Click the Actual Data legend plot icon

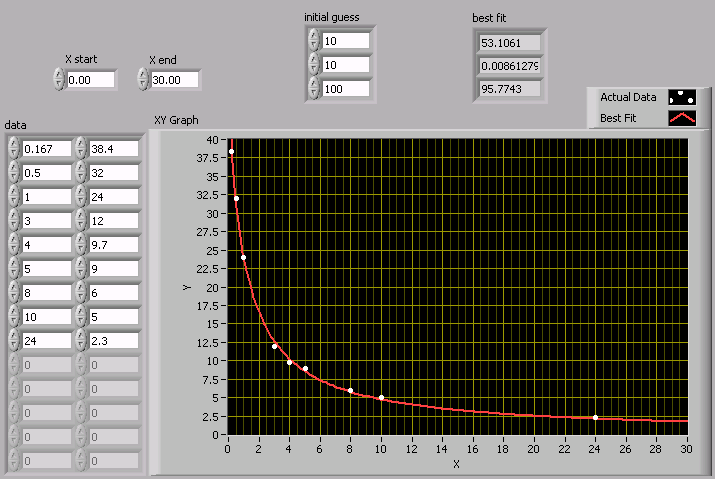pyautogui.click(x=682, y=97)
